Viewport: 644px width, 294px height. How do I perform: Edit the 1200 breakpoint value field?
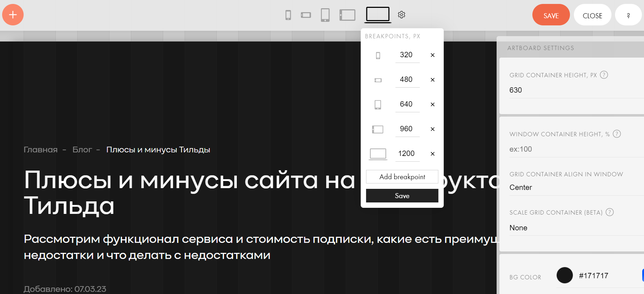407,154
